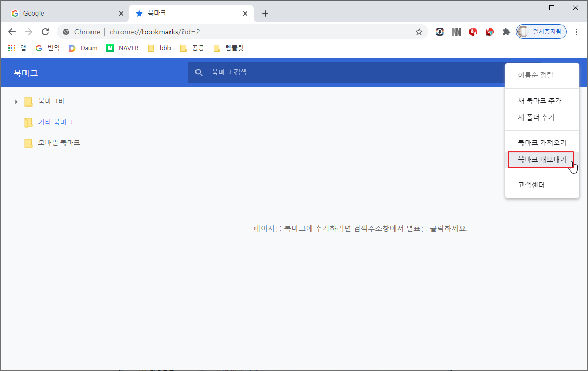Select the 모바일 북마크 folder
Screen dimensions: 588x371
pyautogui.click(x=52, y=143)
